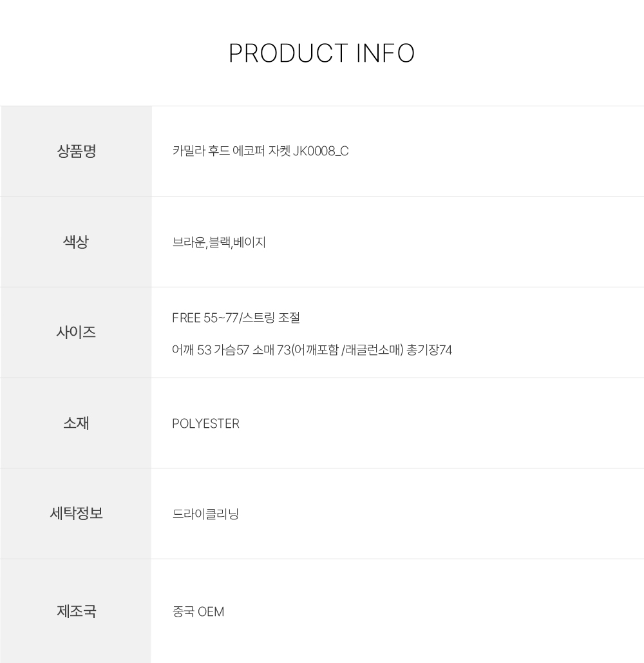Viewport: 644px width, 663px height.
Task: Click the 색상 row label
Action: coord(76,242)
